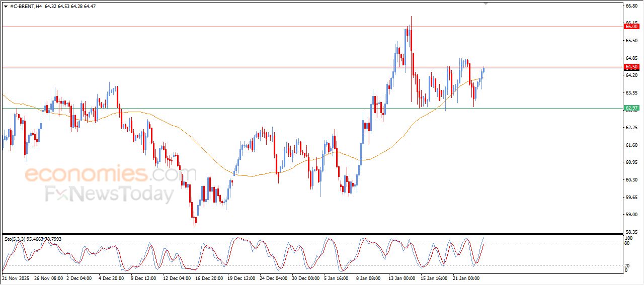This screenshot has width=644, height=285.
Task: Click the 8 Jan 08:00 time label
Action: tap(368, 277)
